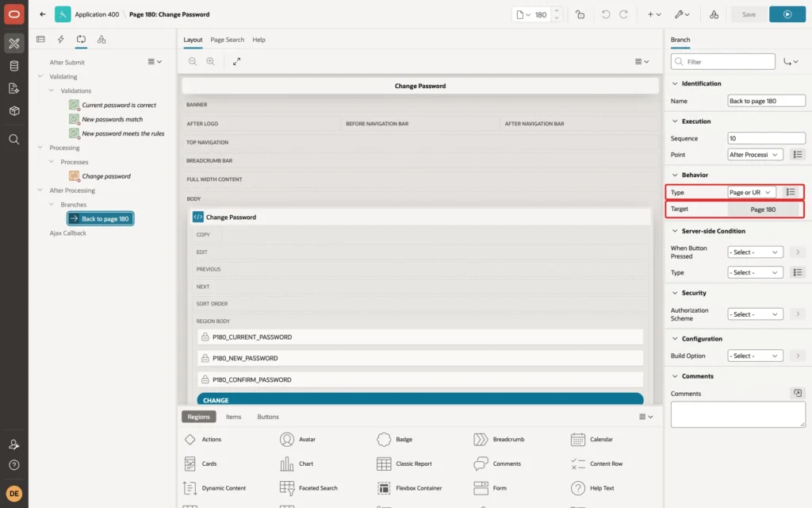The image size is (812, 508).
Task: Click the Sequence input field
Action: tap(767, 138)
